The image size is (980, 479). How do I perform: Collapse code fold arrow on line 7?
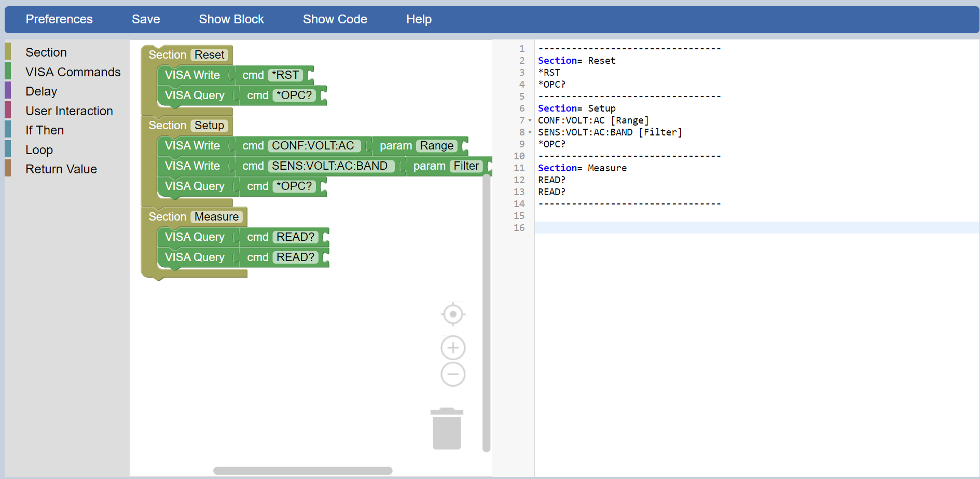530,120
